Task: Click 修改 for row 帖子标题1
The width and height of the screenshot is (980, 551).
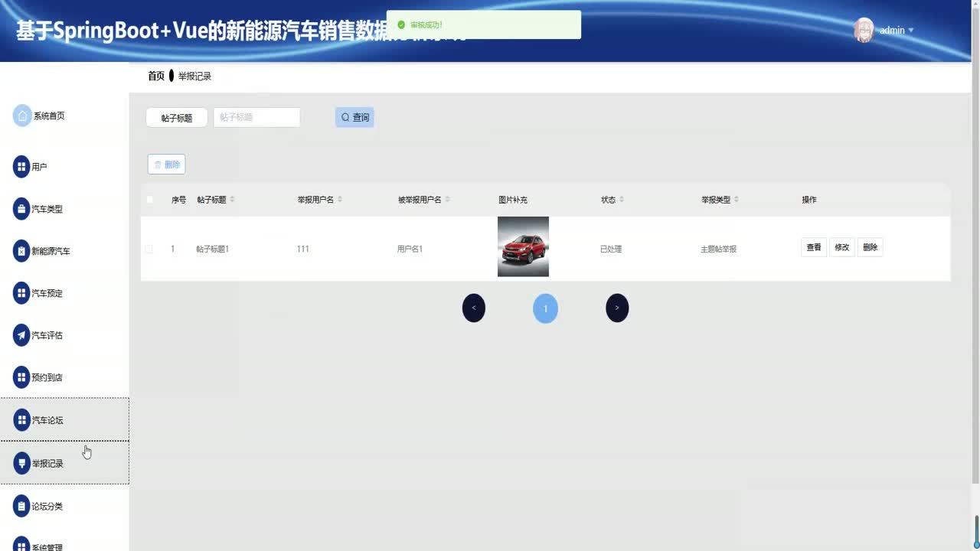Action: [842, 247]
